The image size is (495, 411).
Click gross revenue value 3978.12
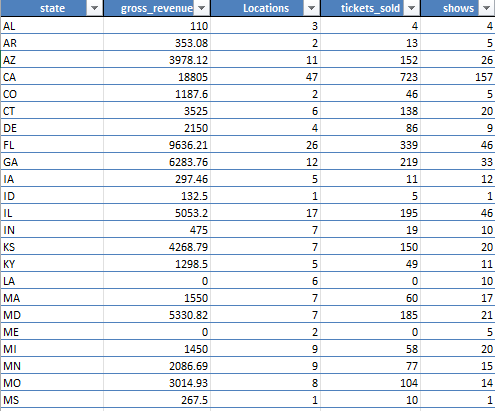[x=188, y=60]
